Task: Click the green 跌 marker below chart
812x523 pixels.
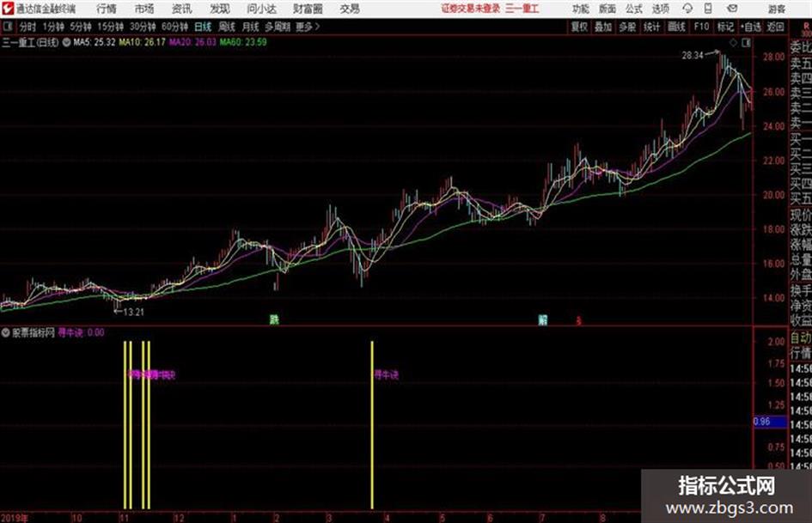Action: (274, 319)
